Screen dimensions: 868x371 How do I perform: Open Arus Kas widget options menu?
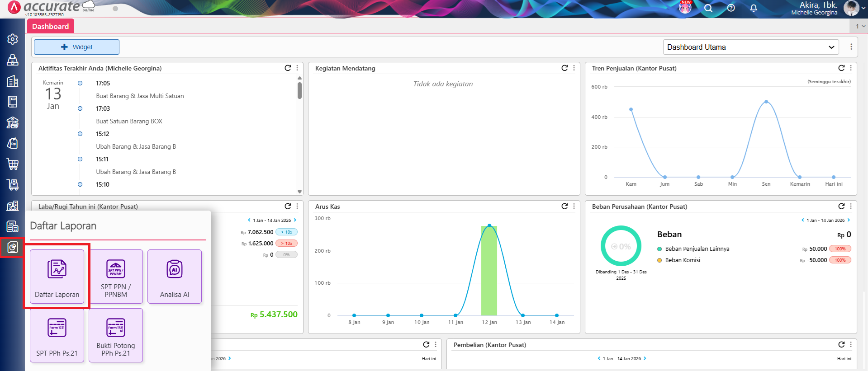[574, 206]
